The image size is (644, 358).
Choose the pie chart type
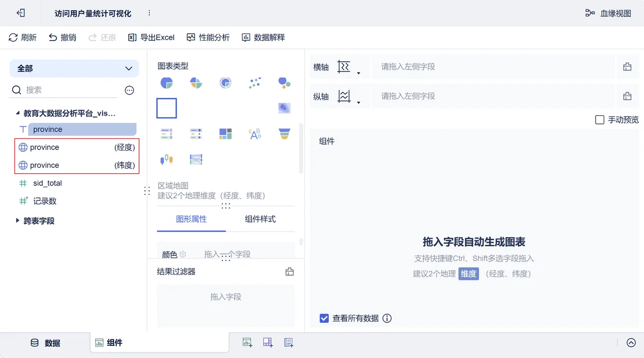coord(167,83)
